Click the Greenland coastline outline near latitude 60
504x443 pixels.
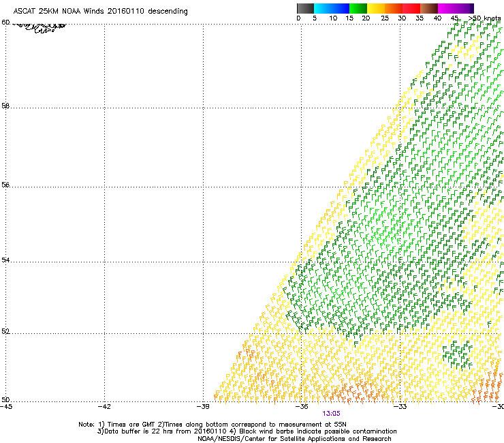pos(40,28)
